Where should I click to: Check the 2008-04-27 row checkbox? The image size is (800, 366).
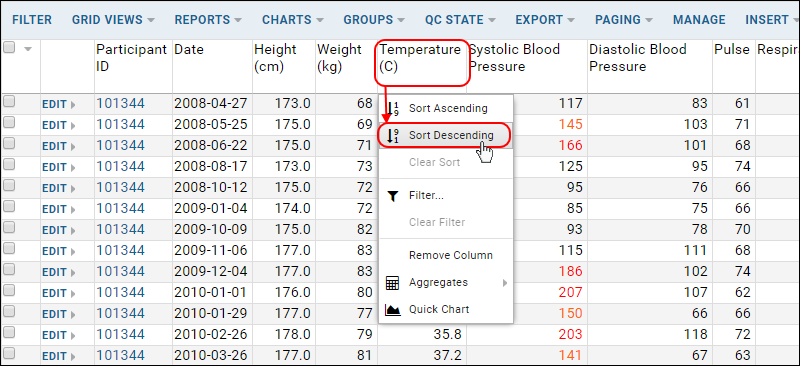9,102
